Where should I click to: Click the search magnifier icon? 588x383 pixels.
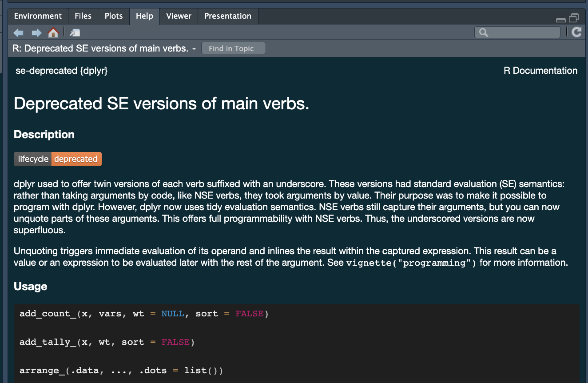click(484, 32)
